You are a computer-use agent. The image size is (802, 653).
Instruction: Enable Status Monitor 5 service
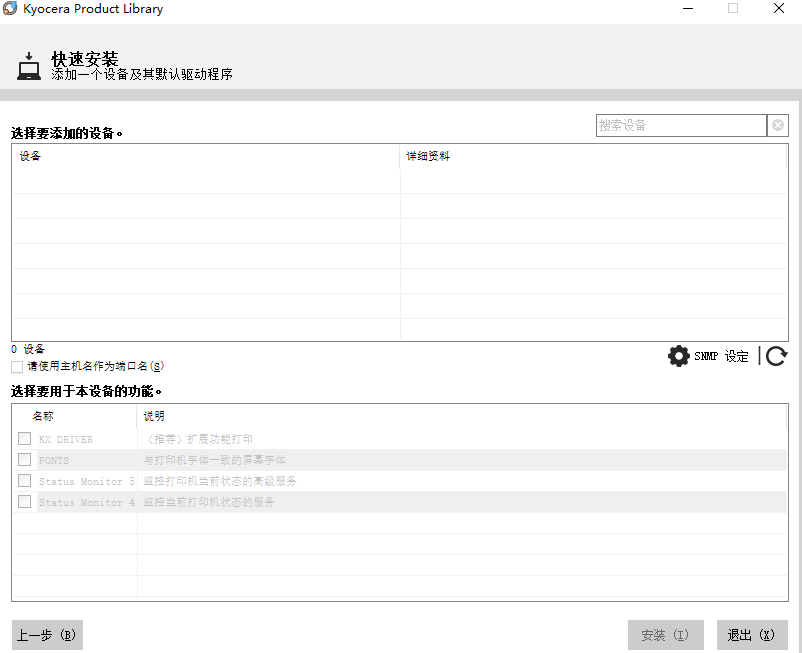click(x=25, y=480)
